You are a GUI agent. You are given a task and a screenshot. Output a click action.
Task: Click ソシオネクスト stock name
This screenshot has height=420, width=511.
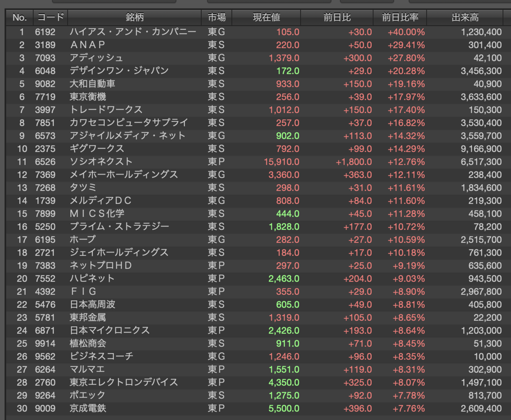coord(101,162)
